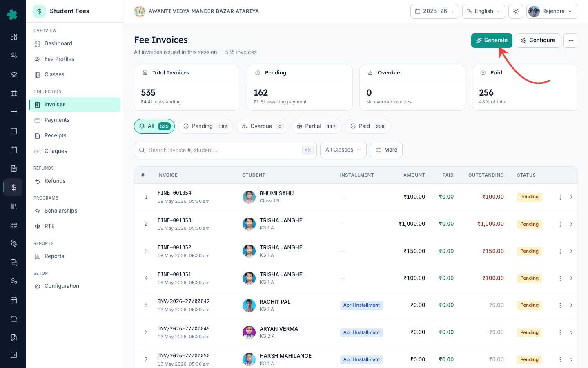Screen dimensions: 588x368
Task: Select the Paid 256 filter tab
Action: [x=367, y=126]
